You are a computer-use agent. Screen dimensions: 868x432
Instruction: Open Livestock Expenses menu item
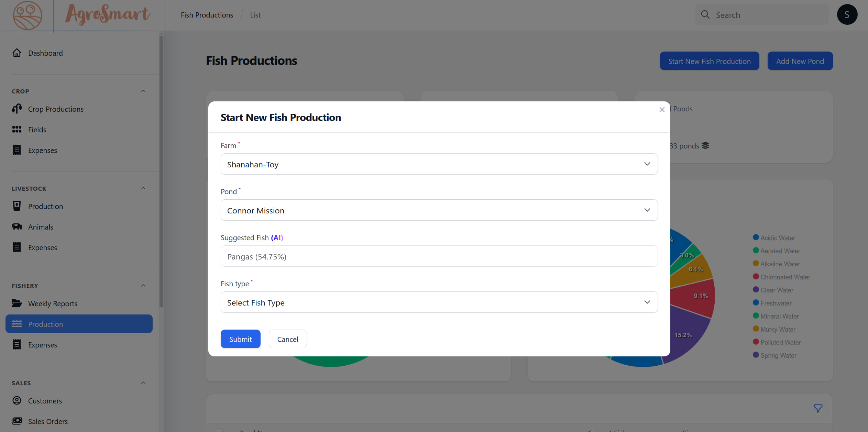(43, 247)
